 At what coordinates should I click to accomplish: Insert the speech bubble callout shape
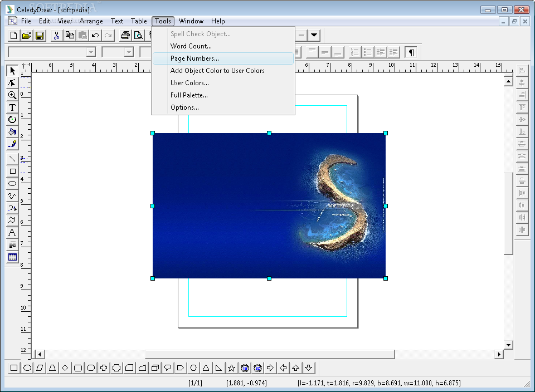point(168,368)
